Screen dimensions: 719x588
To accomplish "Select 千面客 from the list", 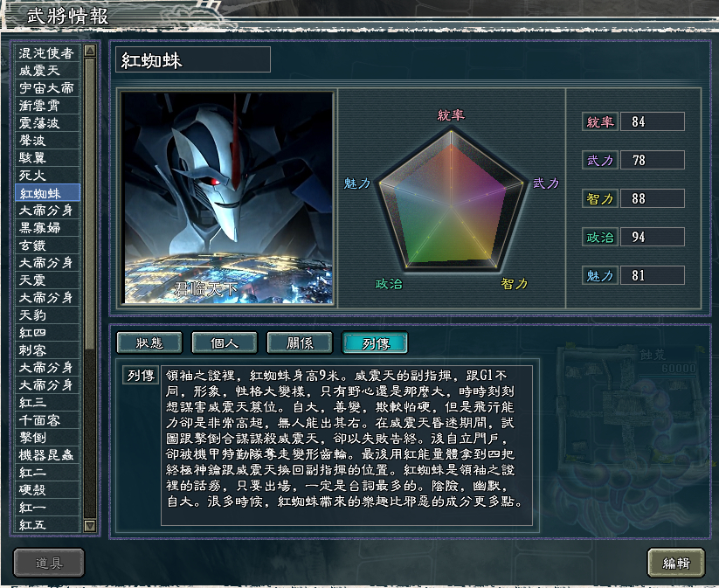I will click(x=47, y=420).
